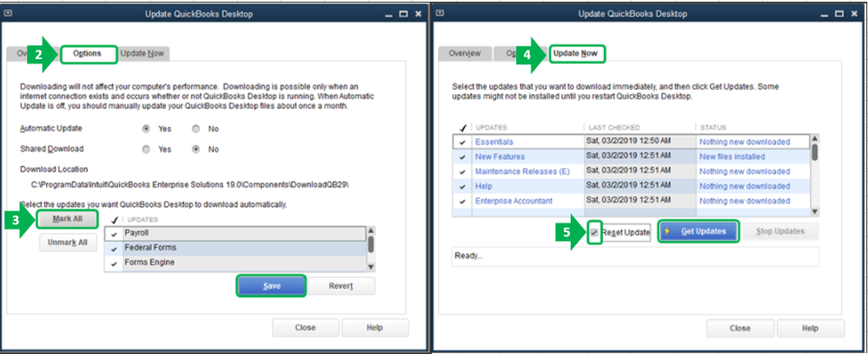
Task: Uncheck the Forms Engine update checkmark
Action: [114, 264]
